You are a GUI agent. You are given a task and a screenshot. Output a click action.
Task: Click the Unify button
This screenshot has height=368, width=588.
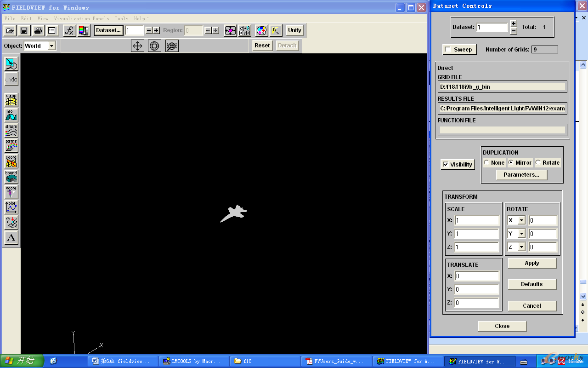pyautogui.click(x=294, y=30)
